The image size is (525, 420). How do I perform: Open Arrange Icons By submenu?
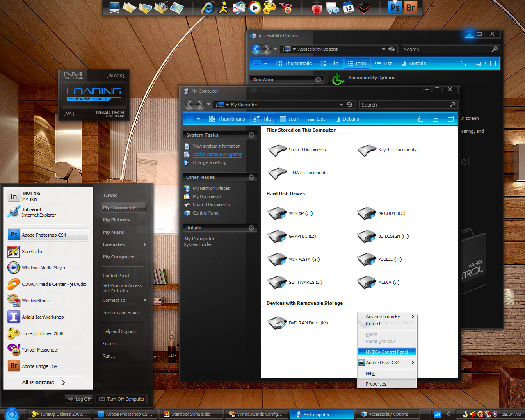click(x=387, y=317)
